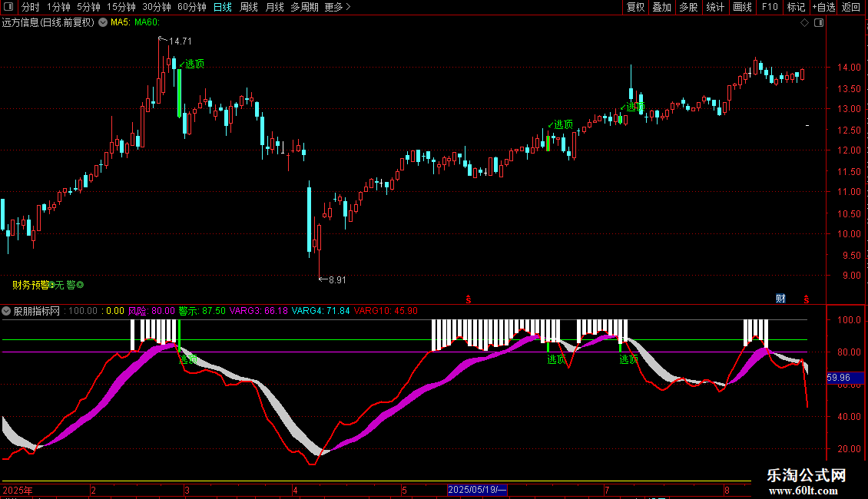Click the VARG10: 45.90 value

pyautogui.click(x=386, y=311)
